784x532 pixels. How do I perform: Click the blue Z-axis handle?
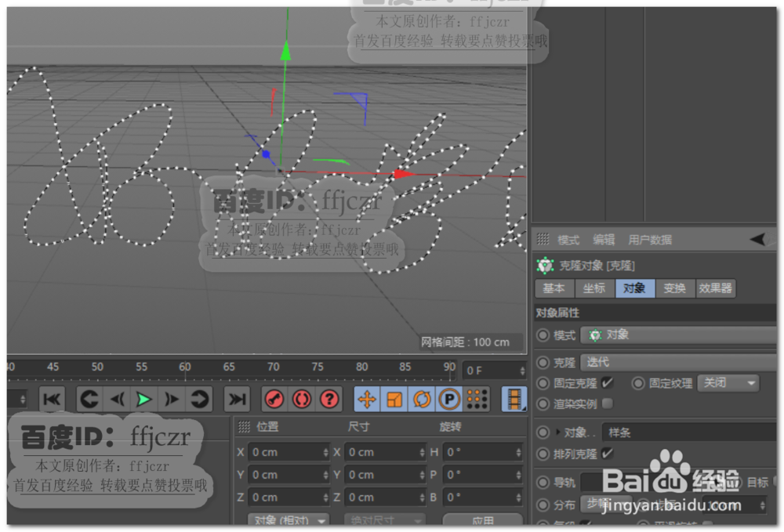click(x=267, y=154)
